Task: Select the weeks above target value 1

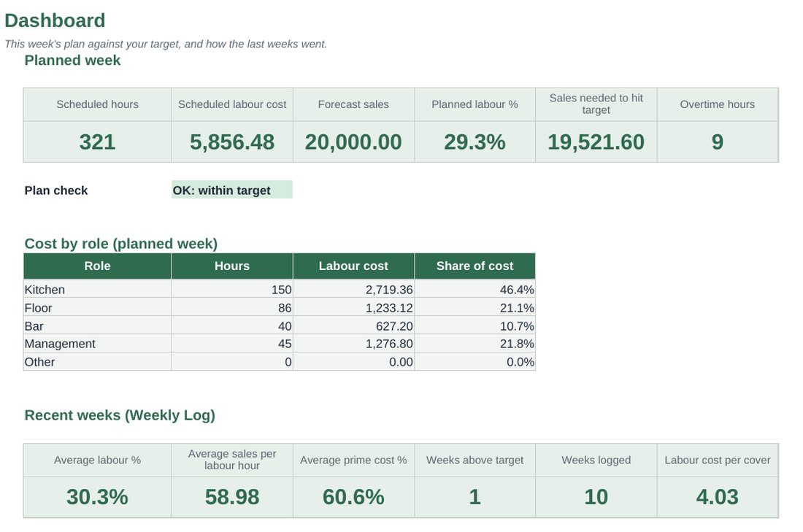Action: click(x=474, y=497)
